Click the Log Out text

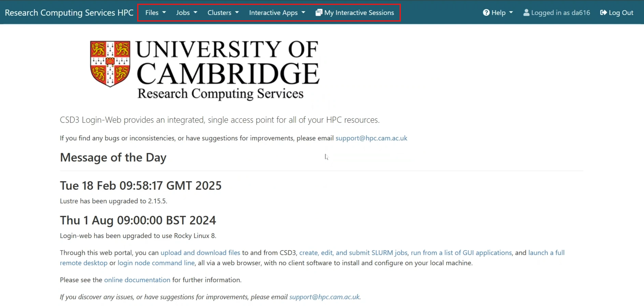click(x=621, y=12)
